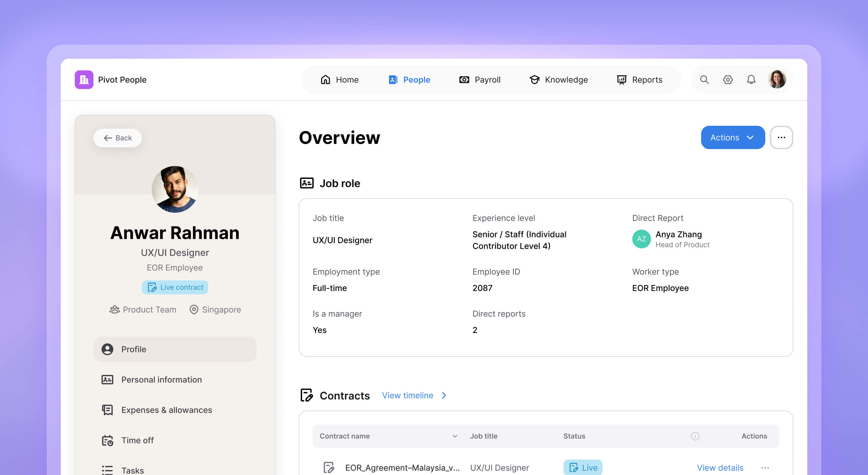This screenshot has width=868, height=475.
Task: Click View details for the contract
Action: (720, 468)
